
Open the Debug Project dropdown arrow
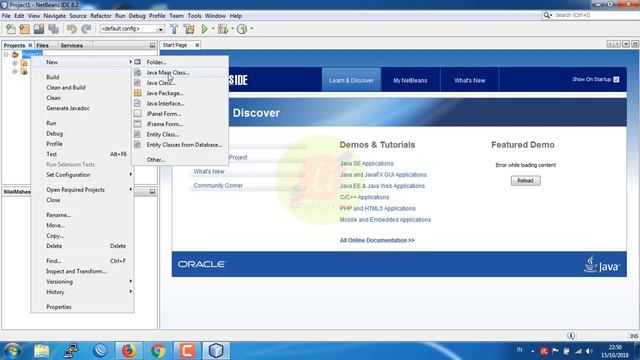pos(232,29)
